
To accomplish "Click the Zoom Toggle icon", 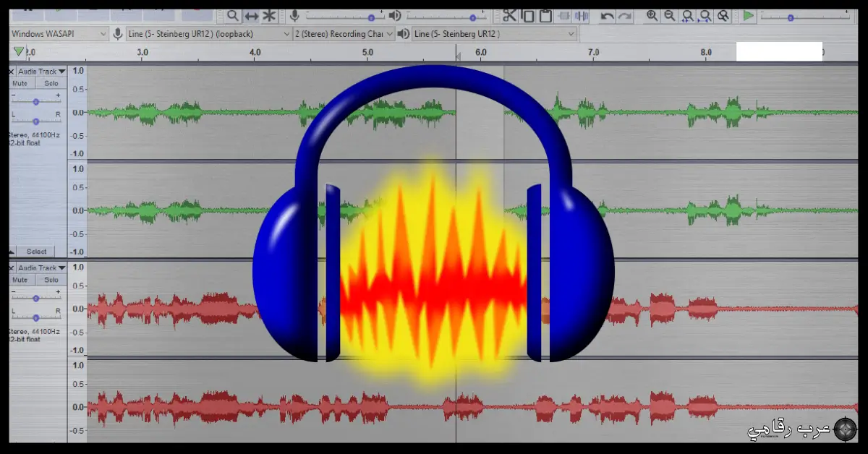I will coord(722,15).
